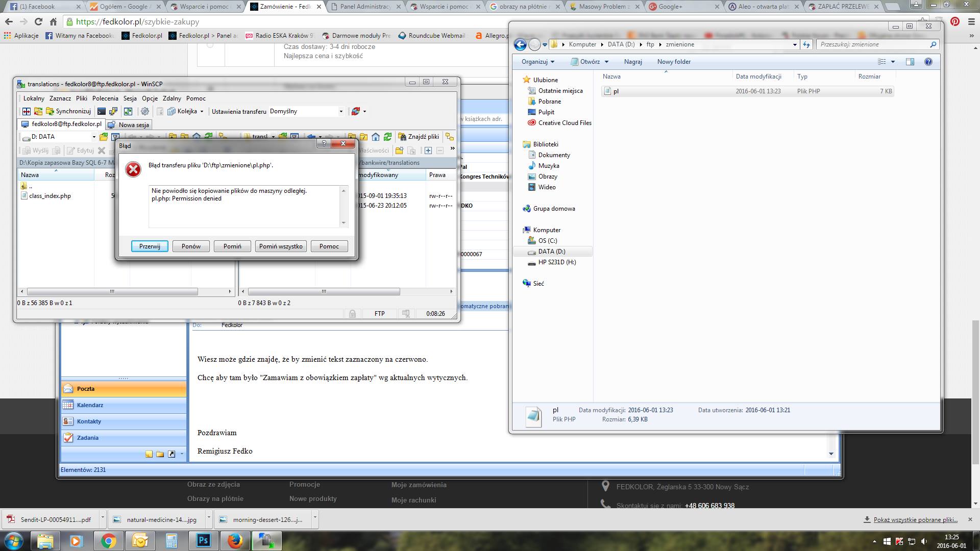Open the Polecenia menu in WinSCP
Image resolution: width=980 pixels, height=551 pixels.
[x=105, y=98]
